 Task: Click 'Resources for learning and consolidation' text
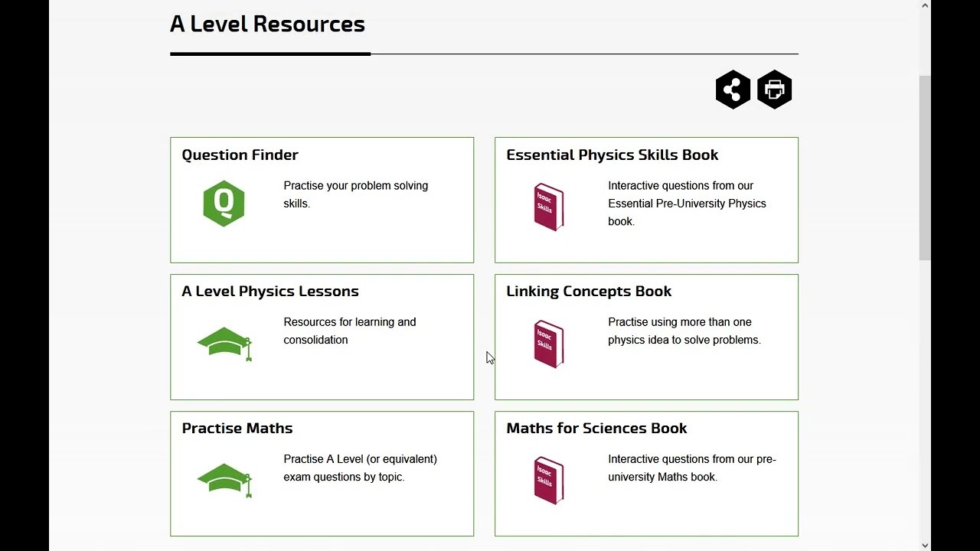pyautogui.click(x=350, y=331)
